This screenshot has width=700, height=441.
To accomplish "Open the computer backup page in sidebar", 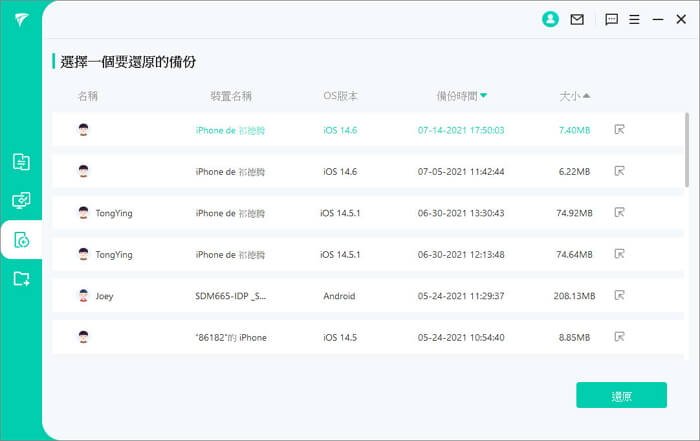I will tap(21, 201).
